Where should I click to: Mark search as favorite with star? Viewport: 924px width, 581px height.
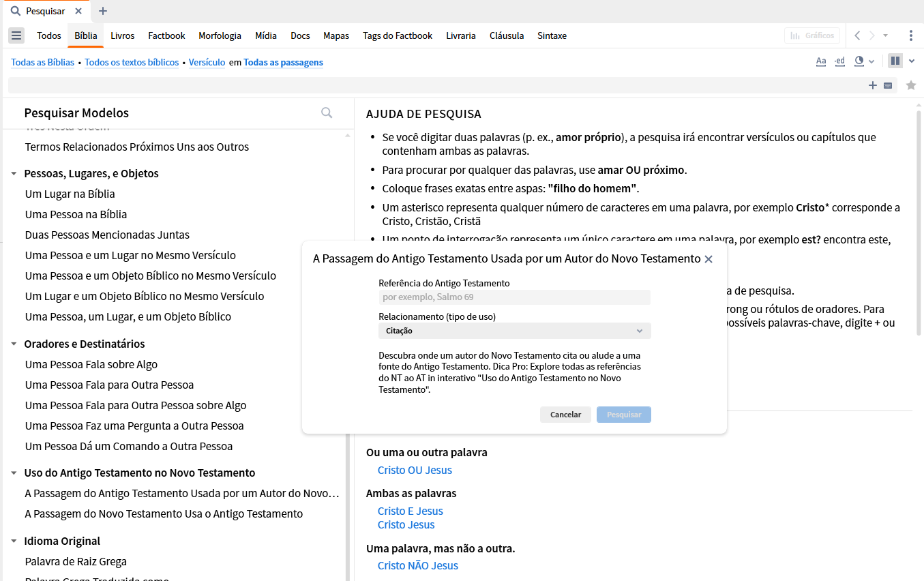(x=911, y=85)
